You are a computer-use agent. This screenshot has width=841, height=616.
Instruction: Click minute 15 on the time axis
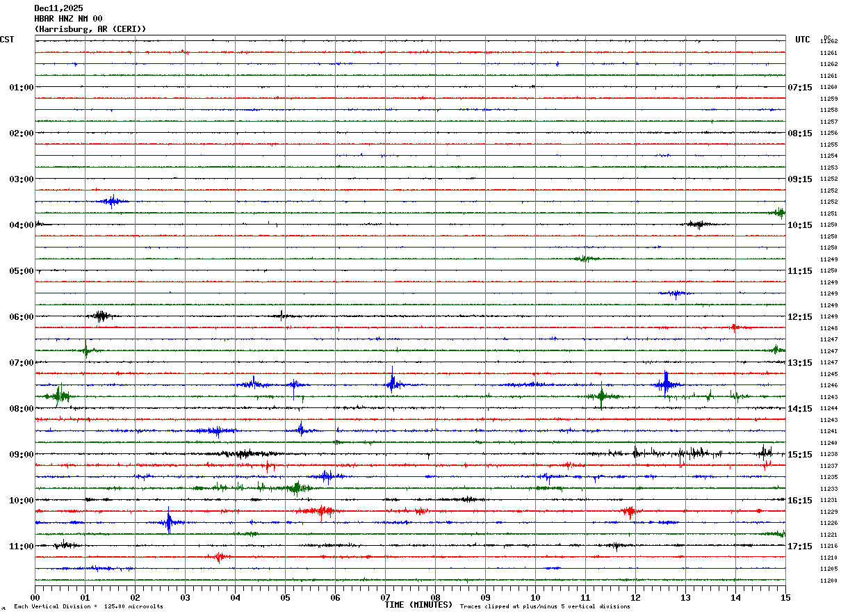(x=785, y=597)
